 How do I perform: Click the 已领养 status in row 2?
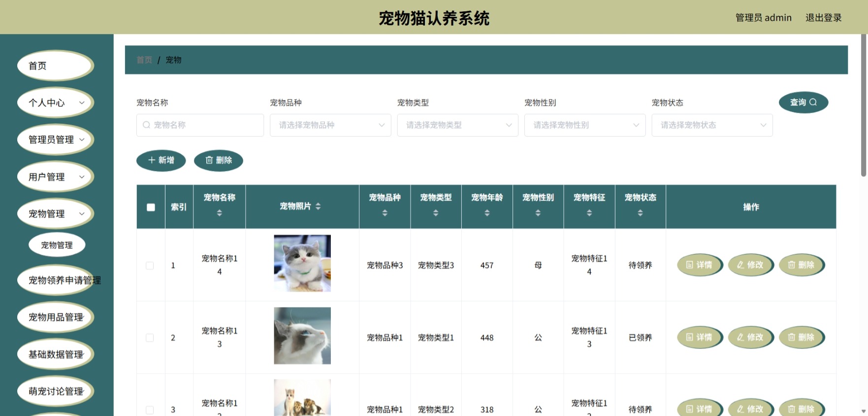pos(640,338)
